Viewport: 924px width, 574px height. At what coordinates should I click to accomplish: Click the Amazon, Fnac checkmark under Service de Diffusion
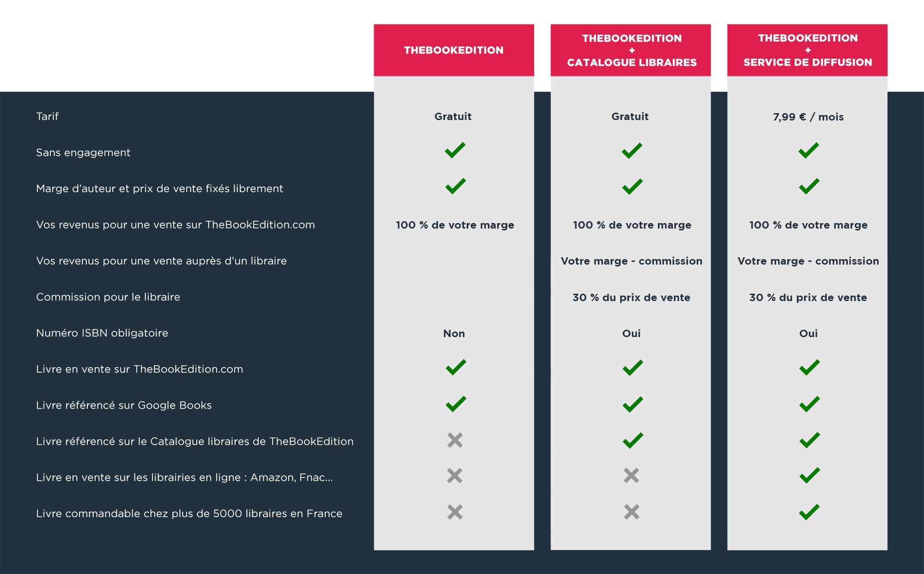pos(809,476)
